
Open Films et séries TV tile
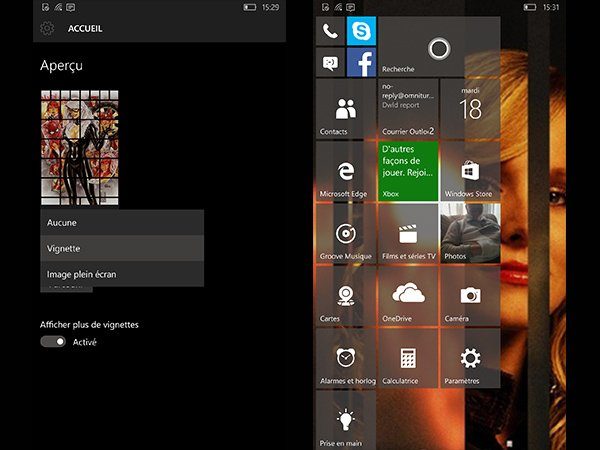pos(408,234)
